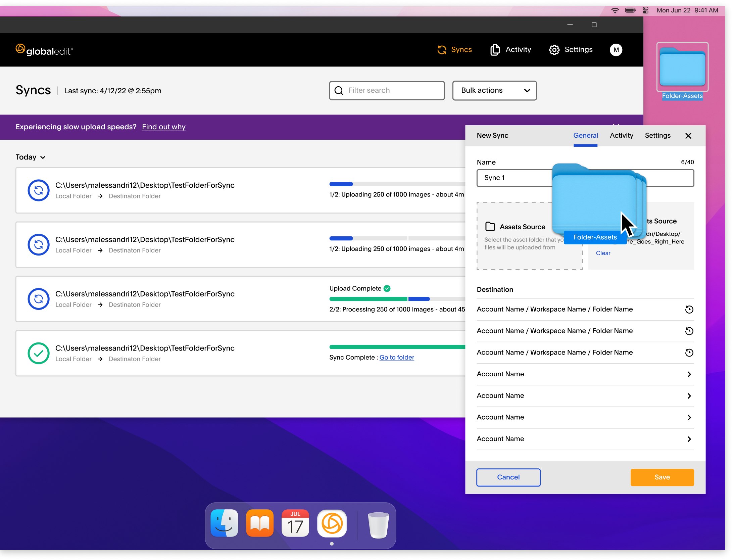This screenshot has width=733, height=560.
Task: Open Finder from the Dock
Action: pyautogui.click(x=224, y=523)
